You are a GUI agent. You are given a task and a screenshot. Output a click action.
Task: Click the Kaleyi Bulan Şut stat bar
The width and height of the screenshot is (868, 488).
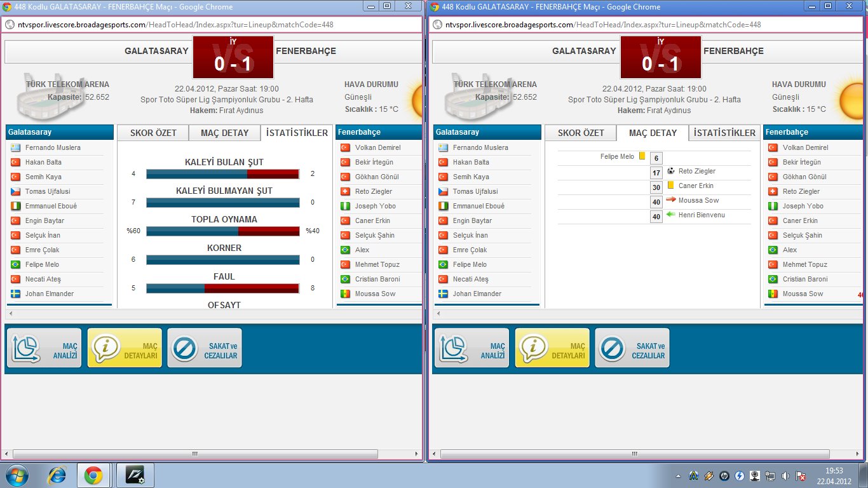(222, 174)
